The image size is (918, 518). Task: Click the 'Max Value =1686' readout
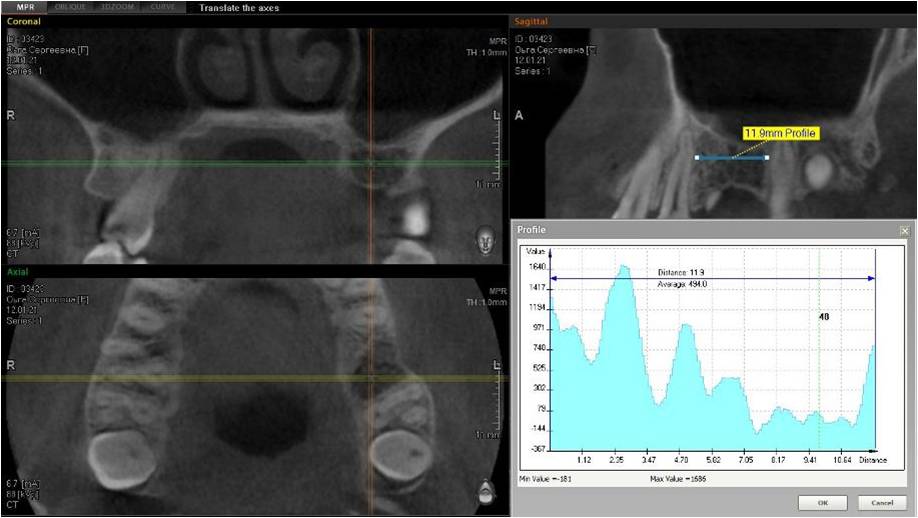click(x=678, y=479)
